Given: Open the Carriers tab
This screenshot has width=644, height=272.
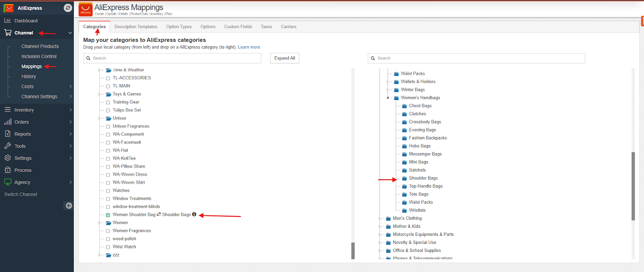Looking at the screenshot, I should [x=289, y=27].
